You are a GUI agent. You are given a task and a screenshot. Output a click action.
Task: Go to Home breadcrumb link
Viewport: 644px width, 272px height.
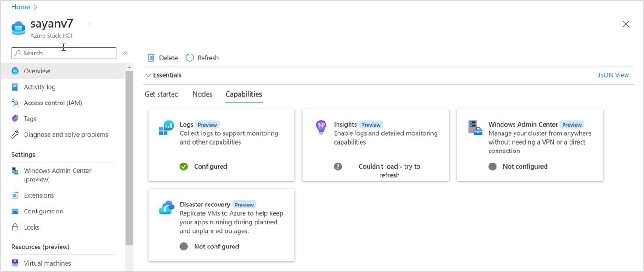coord(21,7)
